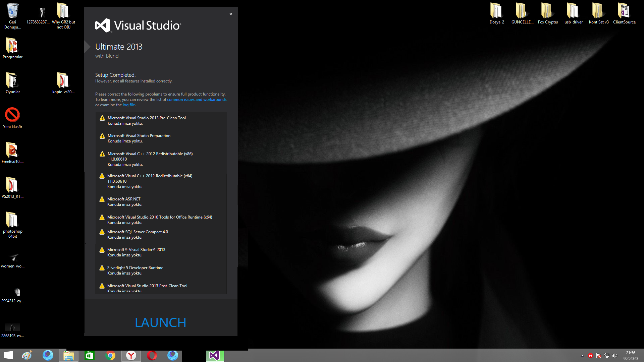Select the VS2013_RT... desktop folder
The width and height of the screenshot is (644, 362).
[x=12, y=188]
